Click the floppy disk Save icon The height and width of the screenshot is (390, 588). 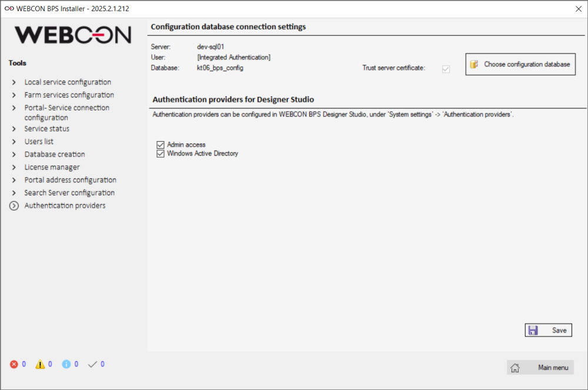coord(533,330)
